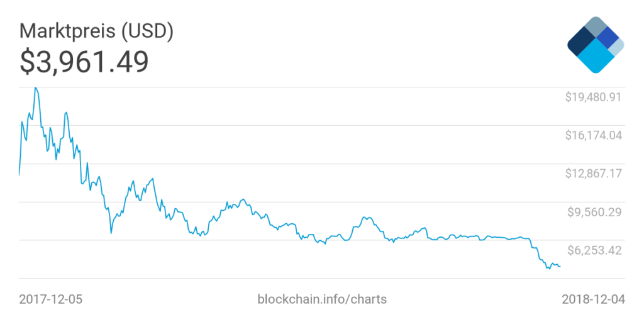The height and width of the screenshot is (322, 644).
Task: Click the $12,867.17 axis label
Action: [x=593, y=174]
